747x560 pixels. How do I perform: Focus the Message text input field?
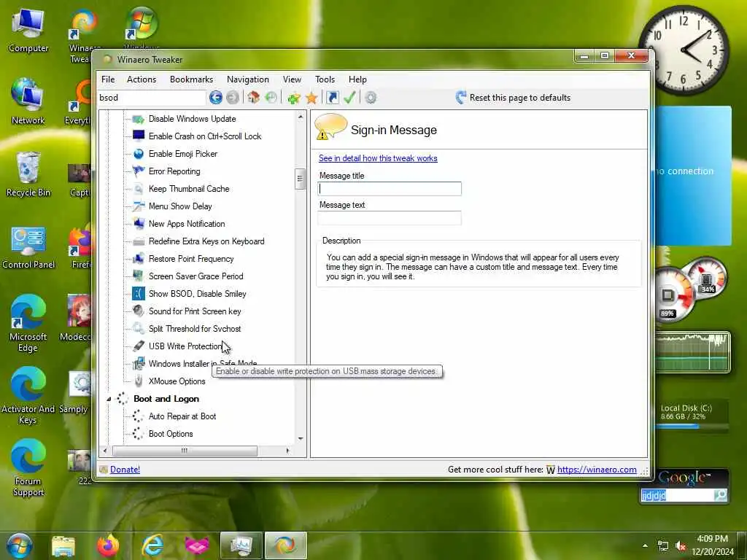[390, 218]
